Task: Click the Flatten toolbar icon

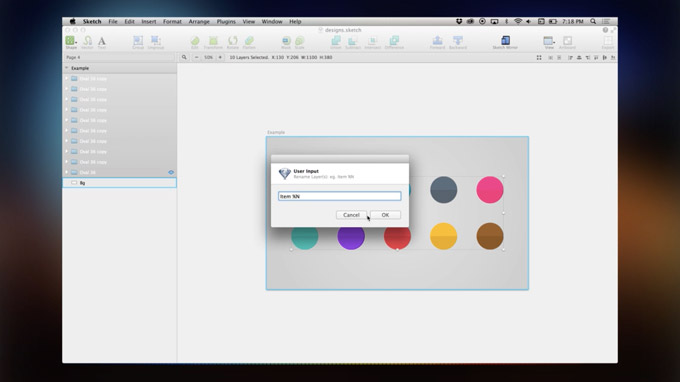Action: click(249, 42)
